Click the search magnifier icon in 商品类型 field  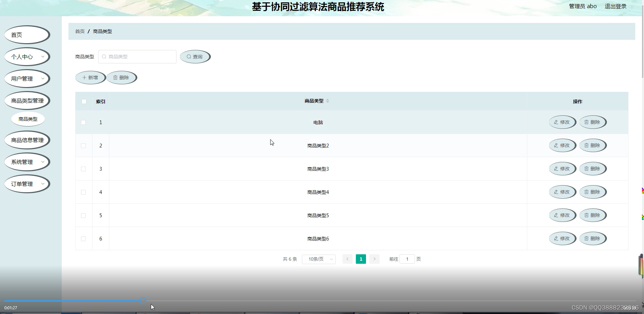(104, 57)
